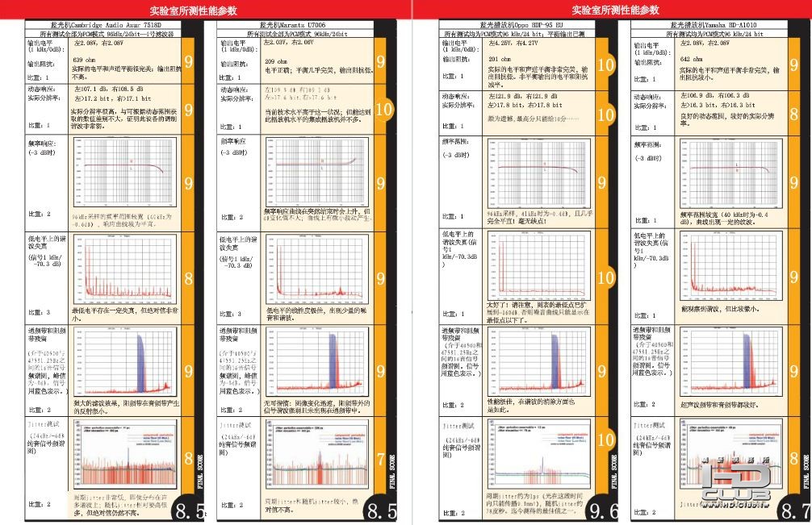
Task: Click Oppo final score 9.6
Action: pyautogui.click(x=604, y=510)
